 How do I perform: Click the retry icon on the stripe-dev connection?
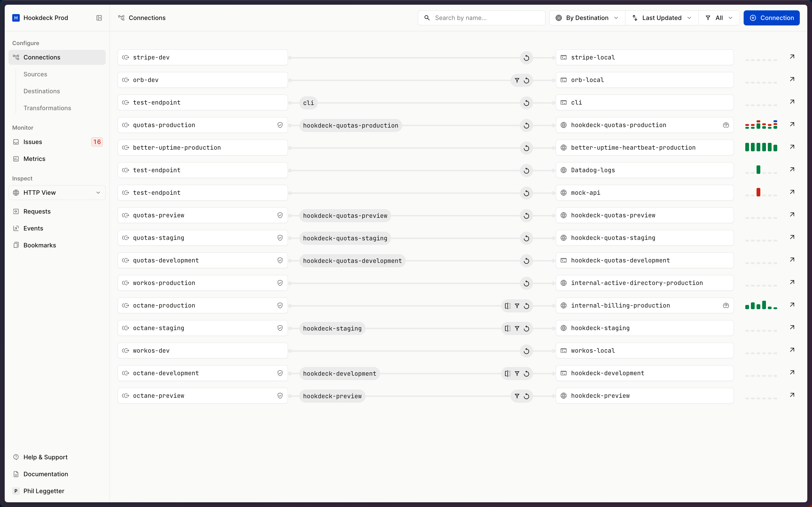point(526,58)
